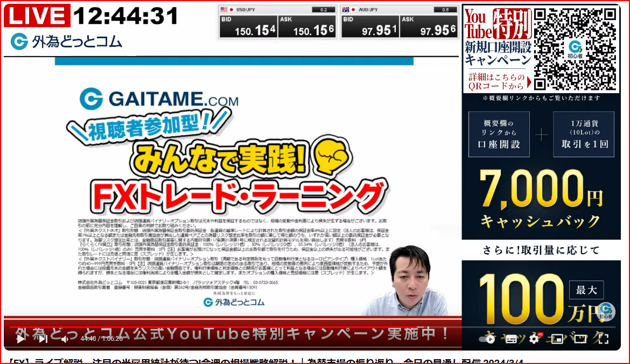Screen dimensions: 630x364
Task: Click the channel watermark logo over the video
Action: click(605, 311)
